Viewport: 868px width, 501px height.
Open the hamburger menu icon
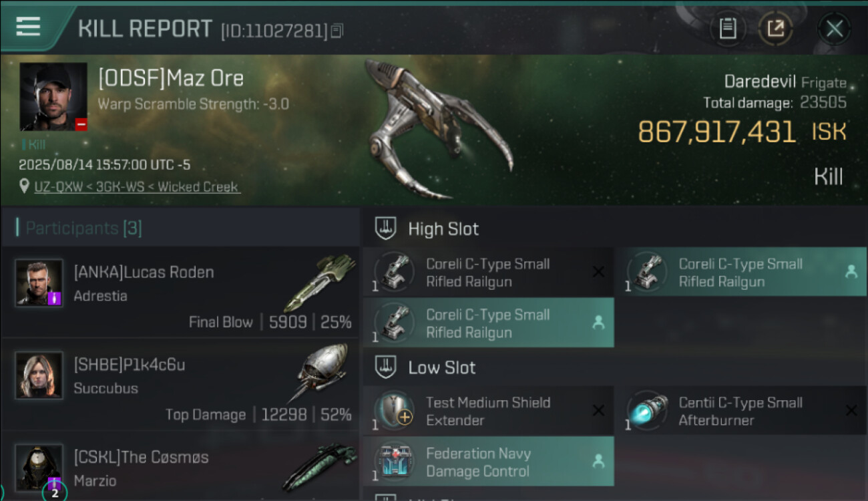click(28, 27)
